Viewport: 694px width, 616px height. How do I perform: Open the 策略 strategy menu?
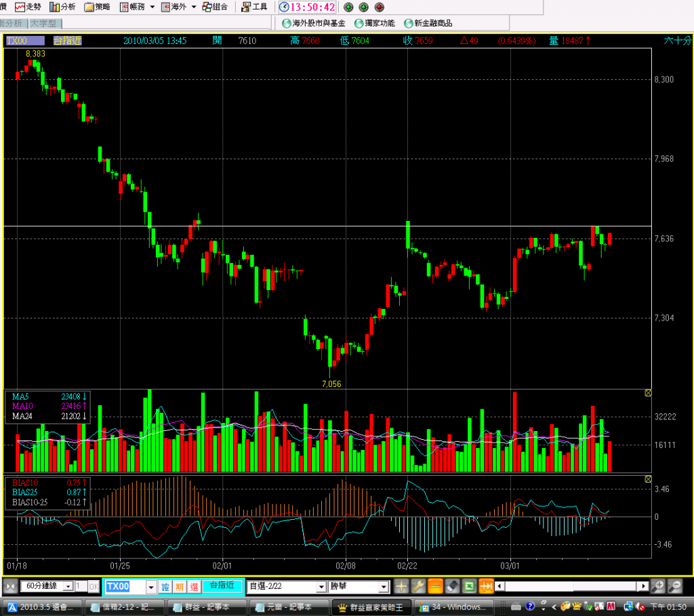pos(97,7)
